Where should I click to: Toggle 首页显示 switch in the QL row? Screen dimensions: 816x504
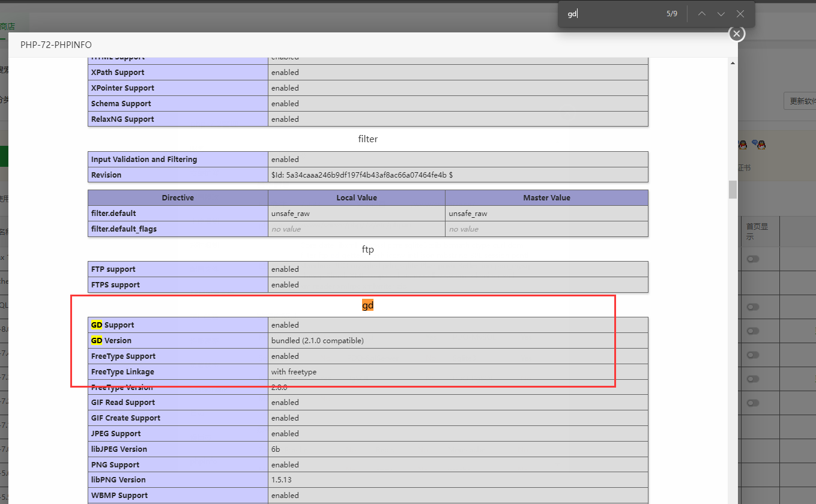point(752,307)
